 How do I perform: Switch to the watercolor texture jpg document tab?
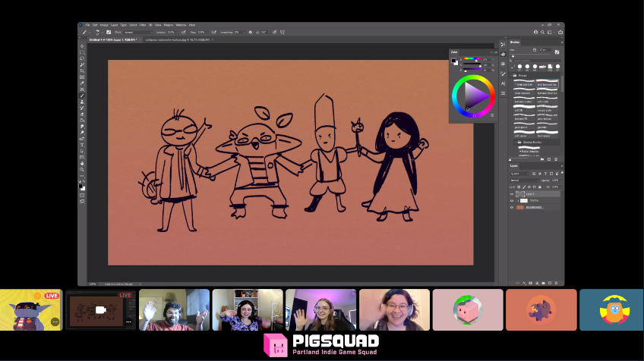[178, 39]
